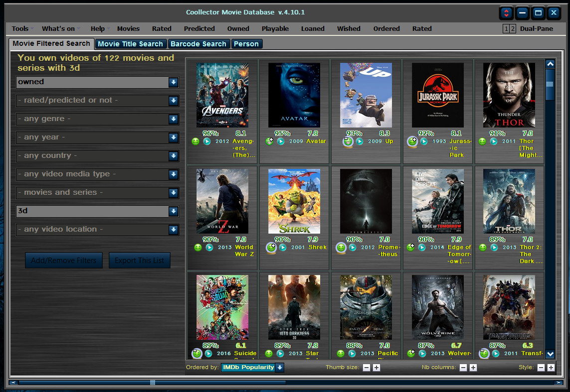Switch to pane 1 in Dual-Pane

506,29
